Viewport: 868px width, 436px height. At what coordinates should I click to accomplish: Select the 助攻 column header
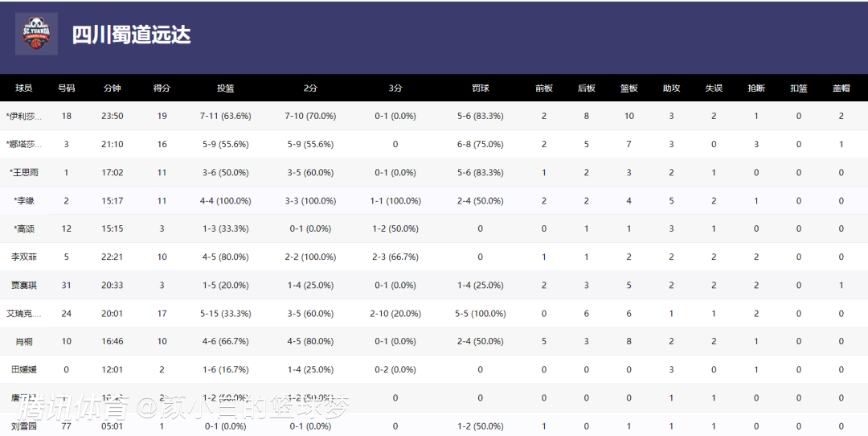click(671, 88)
